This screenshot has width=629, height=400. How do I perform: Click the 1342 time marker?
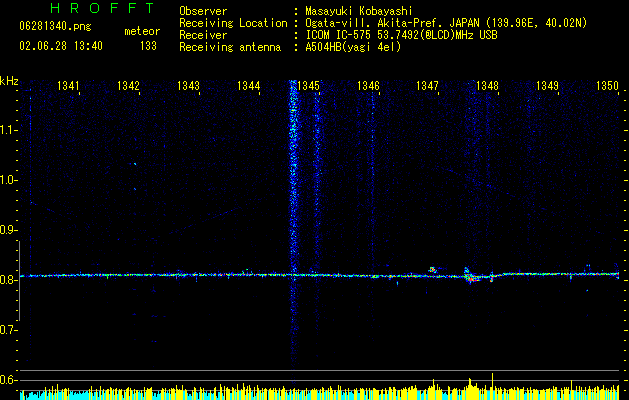[128, 86]
